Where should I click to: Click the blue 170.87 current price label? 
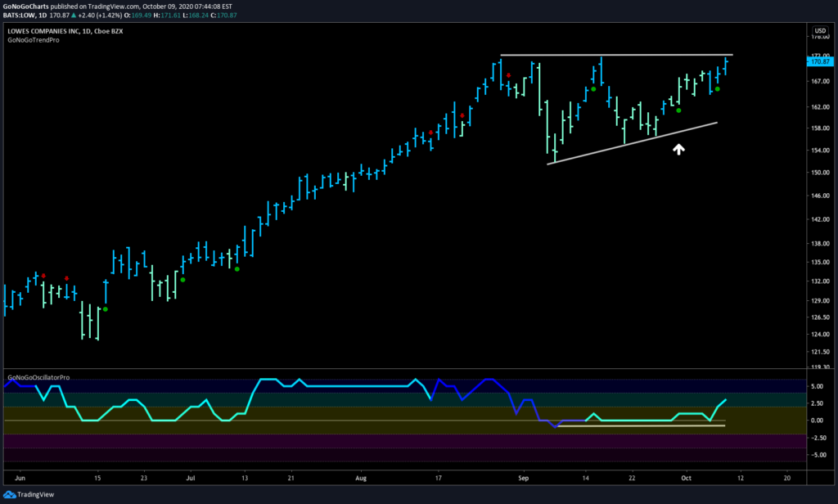(x=820, y=62)
